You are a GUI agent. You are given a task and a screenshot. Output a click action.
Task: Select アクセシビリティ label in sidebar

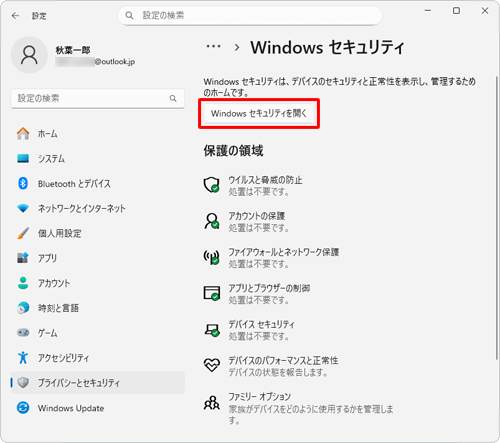63,358
